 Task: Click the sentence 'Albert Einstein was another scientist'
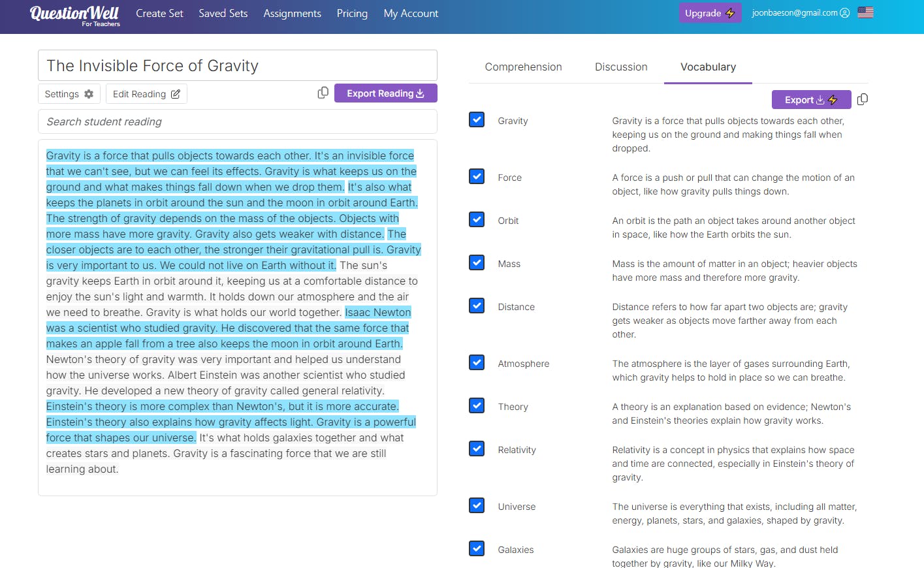tap(225, 383)
